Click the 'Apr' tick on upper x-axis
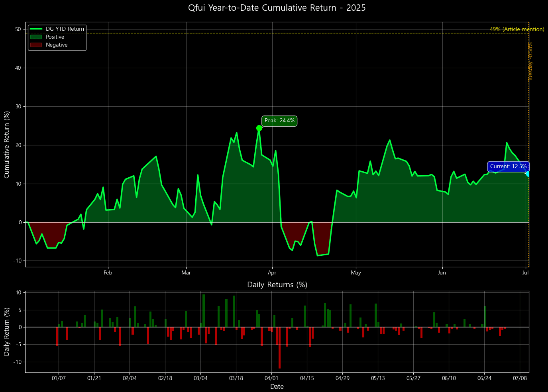This screenshot has width=548, height=392. click(x=272, y=273)
